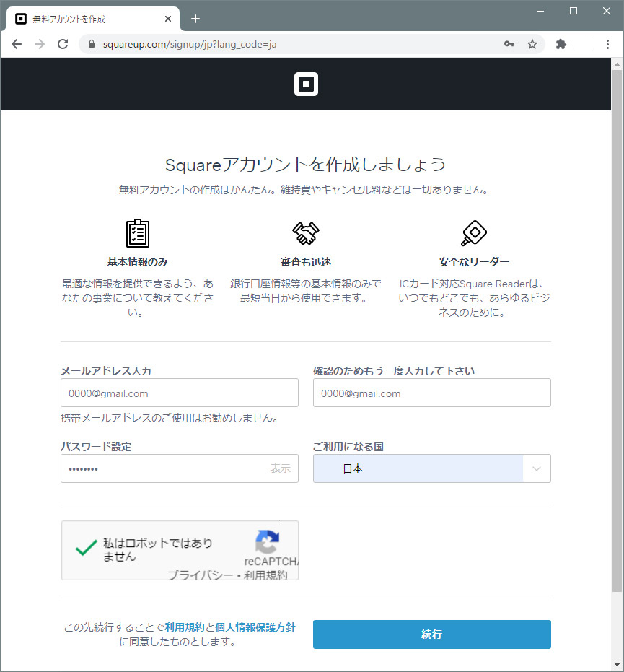Open the saved passwords key icon
This screenshot has width=624, height=672.
[x=509, y=44]
